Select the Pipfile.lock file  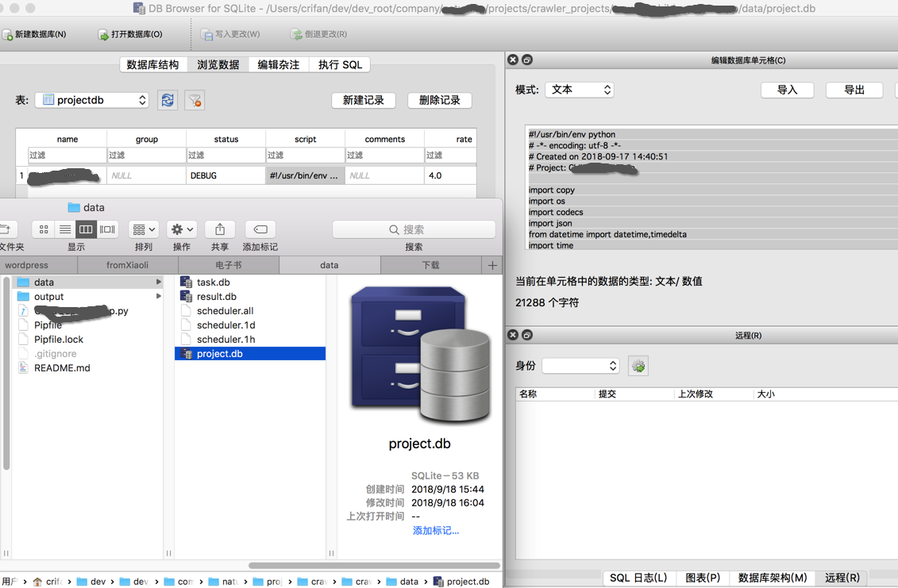pos(87,340)
